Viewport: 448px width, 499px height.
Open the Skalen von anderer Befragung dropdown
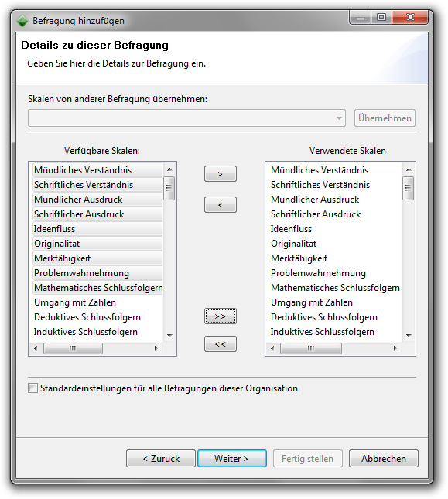point(186,118)
